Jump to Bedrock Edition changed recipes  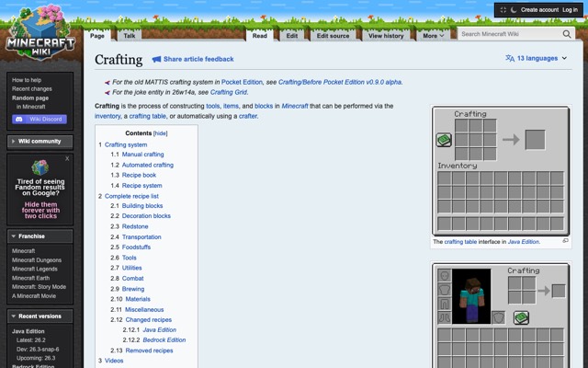pyautogui.click(x=164, y=339)
